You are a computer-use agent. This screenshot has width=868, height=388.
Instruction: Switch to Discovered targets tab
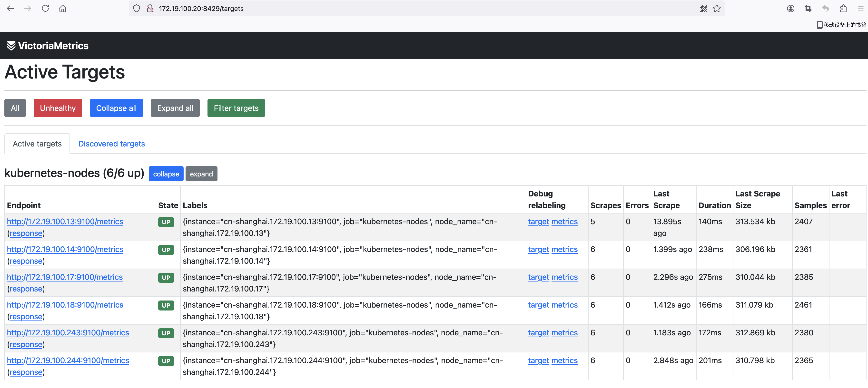tap(111, 144)
